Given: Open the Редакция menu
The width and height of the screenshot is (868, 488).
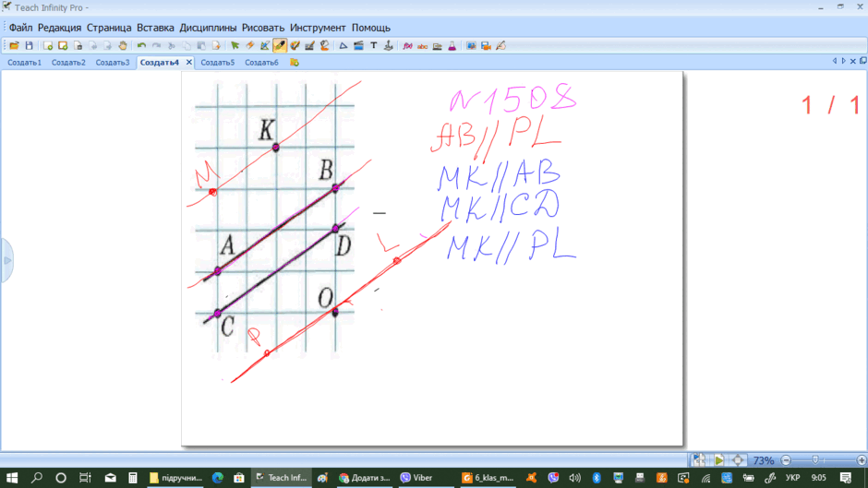Looking at the screenshot, I should (59, 28).
